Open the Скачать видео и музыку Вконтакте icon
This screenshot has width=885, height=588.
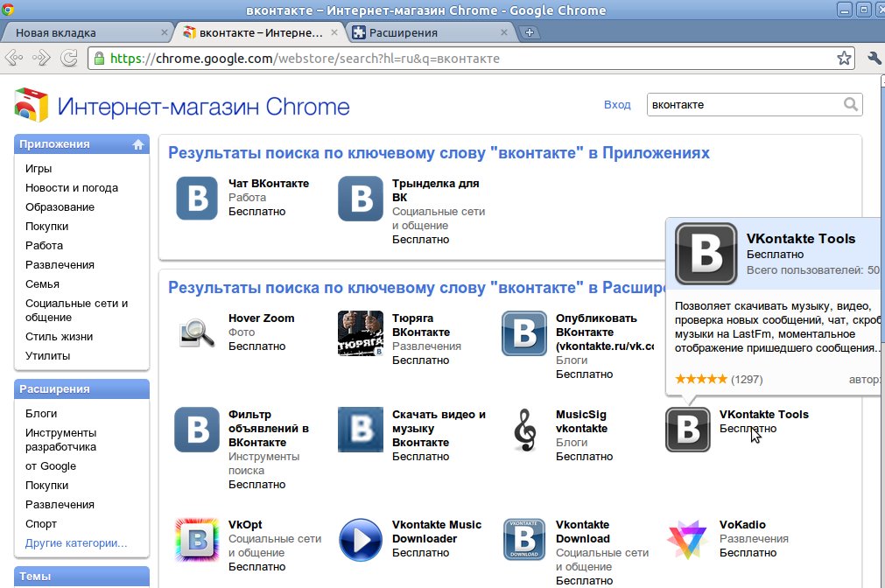pos(361,430)
